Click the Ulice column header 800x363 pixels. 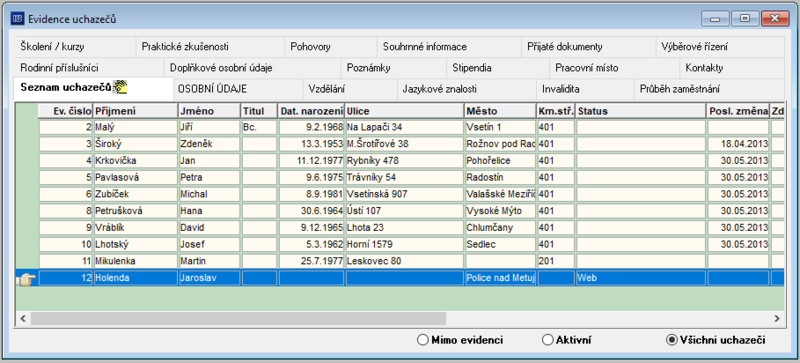tap(405, 111)
